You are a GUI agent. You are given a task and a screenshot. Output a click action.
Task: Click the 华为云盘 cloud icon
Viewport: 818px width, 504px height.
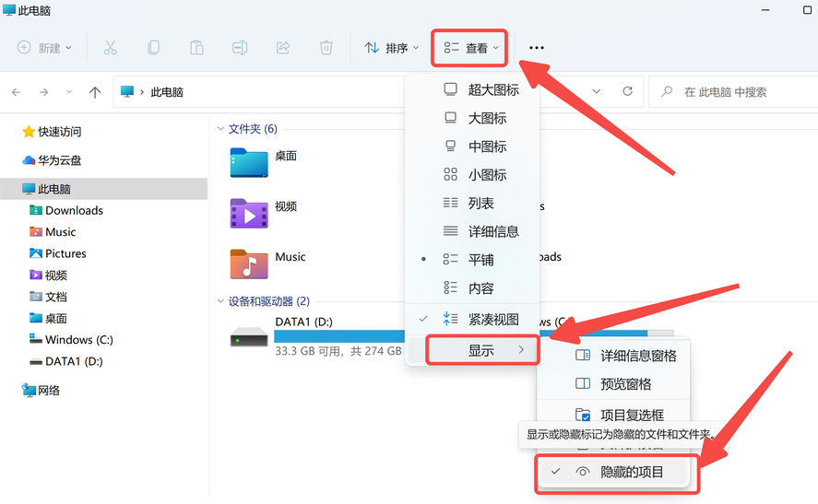(x=29, y=160)
